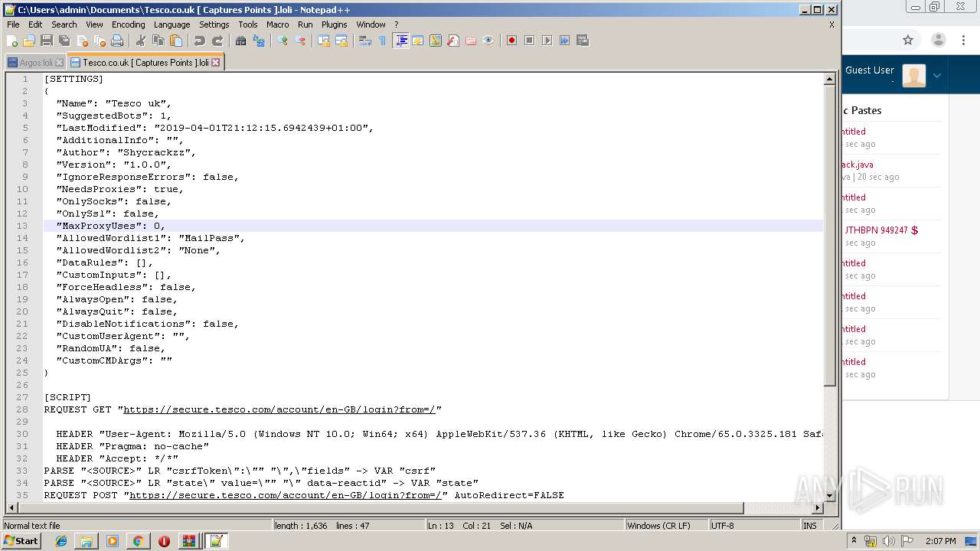Click the Open file toolbar icon
Image resolution: width=980 pixels, height=551 pixels.
tap(29, 41)
